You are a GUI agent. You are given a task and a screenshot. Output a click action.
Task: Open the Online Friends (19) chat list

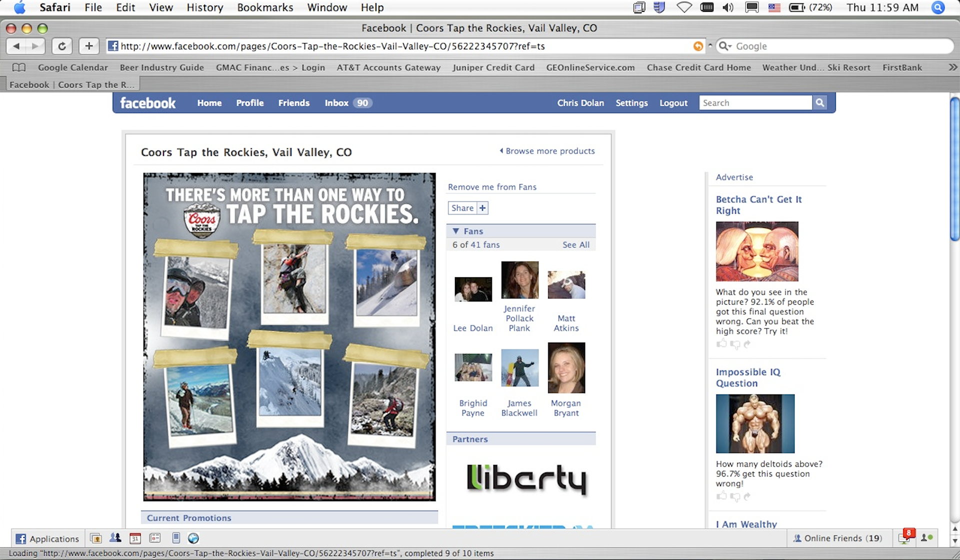click(837, 538)
